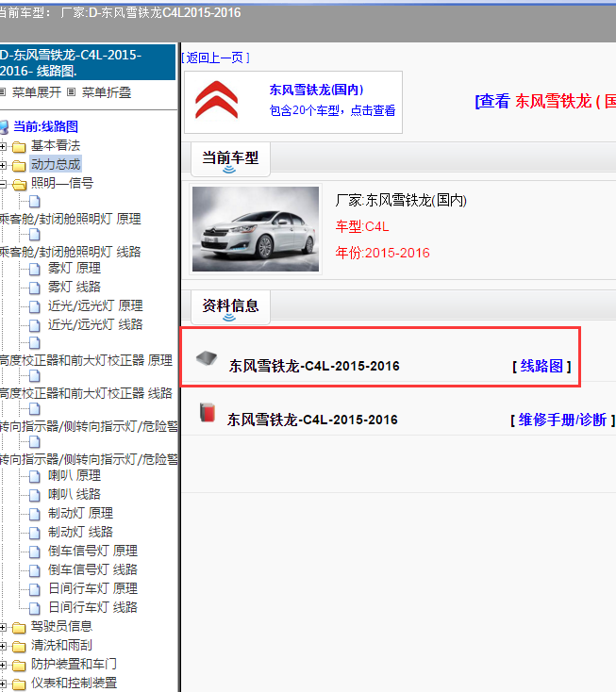The image size is (616, 692).
Task: Click 包含20个车型，点击查看 link
Action: pyautogui.click(x=332, y=110)
